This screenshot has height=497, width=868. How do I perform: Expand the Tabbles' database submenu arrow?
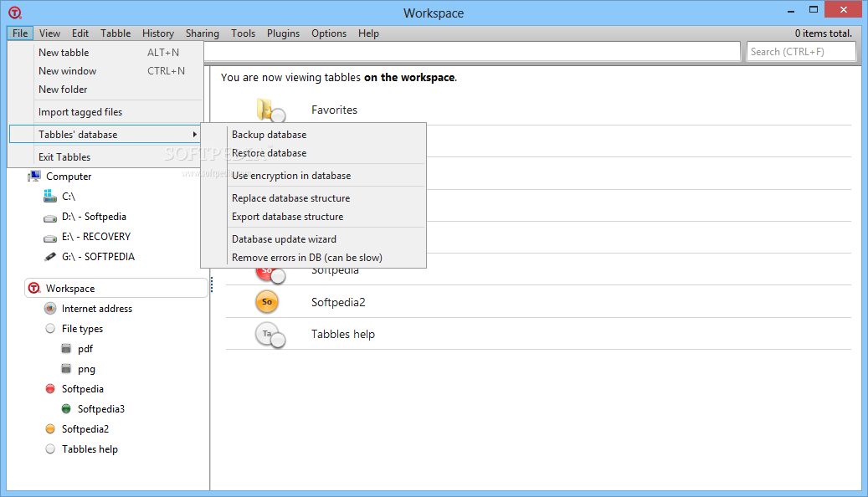click(x=194, y=135)
